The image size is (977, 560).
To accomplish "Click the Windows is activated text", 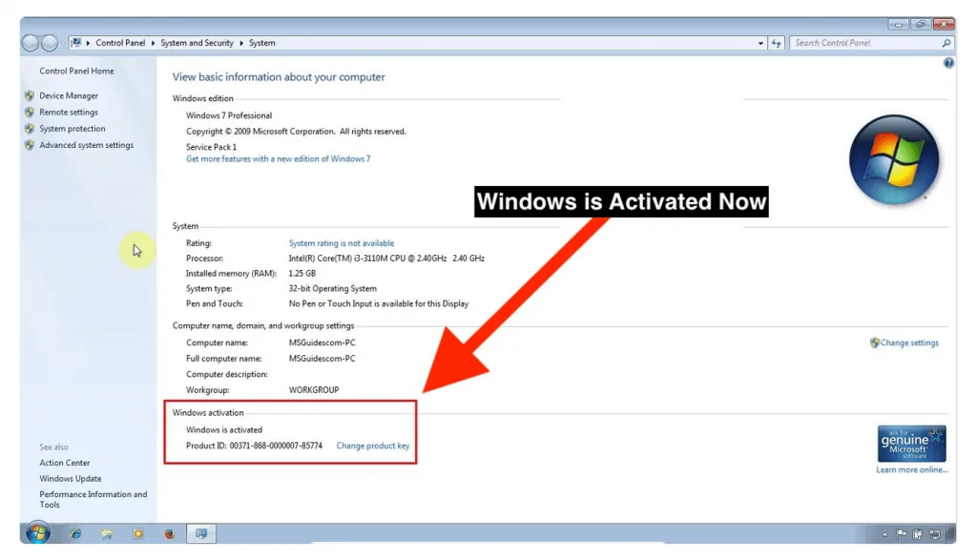I will pos(224,430).
